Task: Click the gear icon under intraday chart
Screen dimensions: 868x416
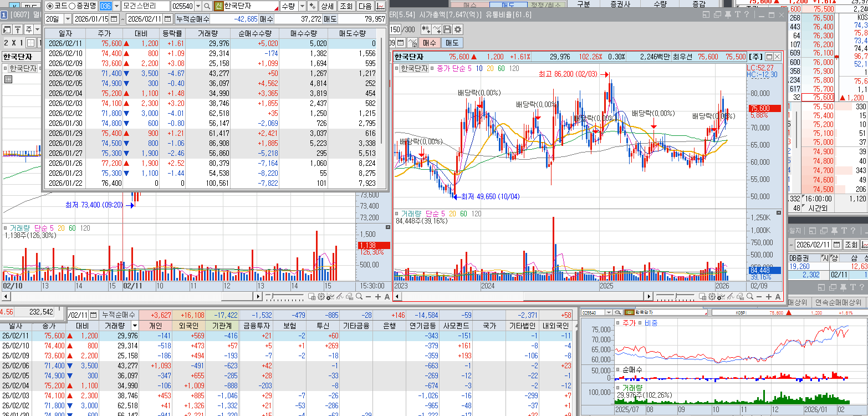Action: pos(320,297)
